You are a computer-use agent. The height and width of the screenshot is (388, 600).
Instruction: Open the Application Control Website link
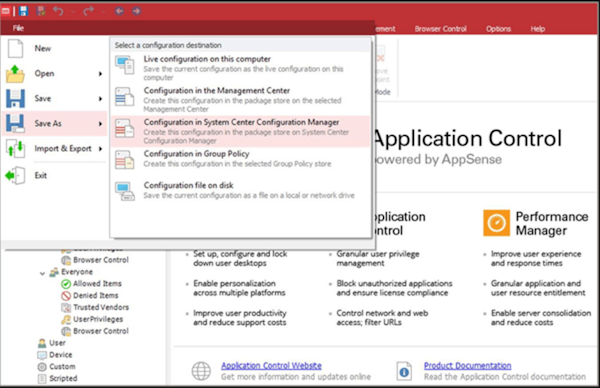pos(271,366)
